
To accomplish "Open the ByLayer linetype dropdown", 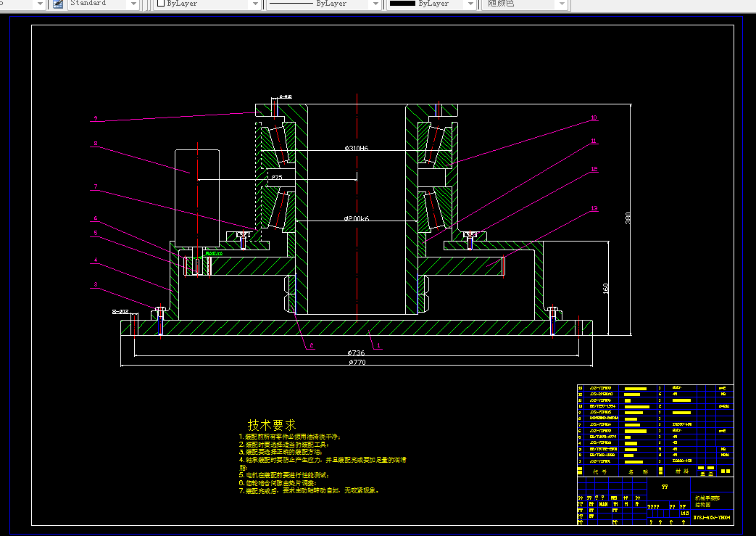I will tap(375, 4).
